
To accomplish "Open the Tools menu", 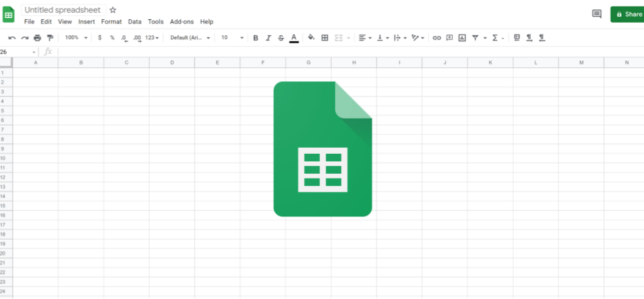I will [x=156, y=22].
